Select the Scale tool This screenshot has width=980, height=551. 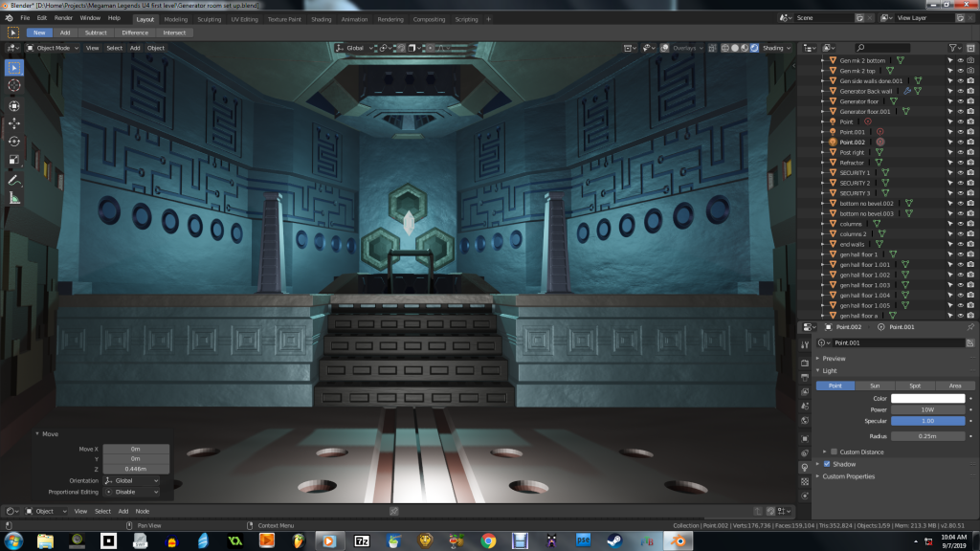[13, 160]
